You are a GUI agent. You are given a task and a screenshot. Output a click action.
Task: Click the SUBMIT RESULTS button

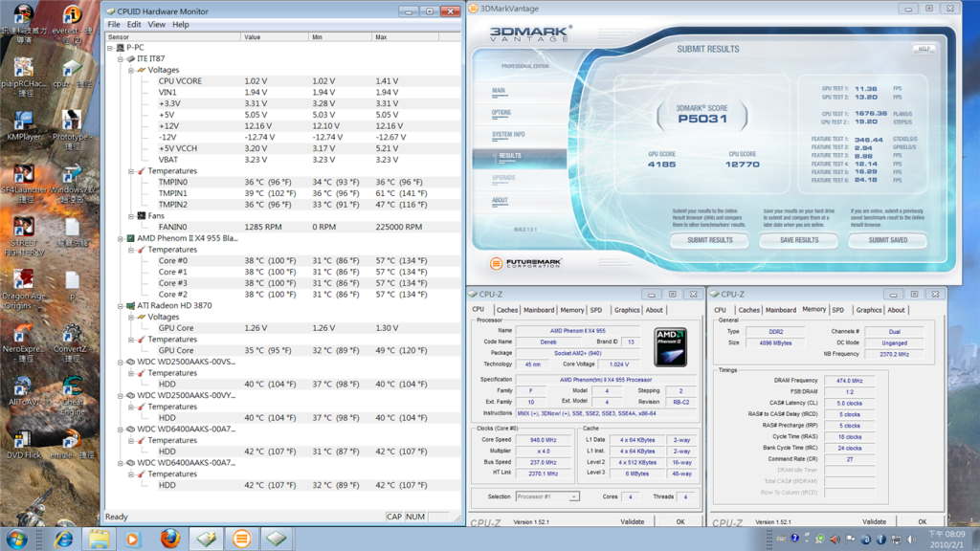pos(709,240)
